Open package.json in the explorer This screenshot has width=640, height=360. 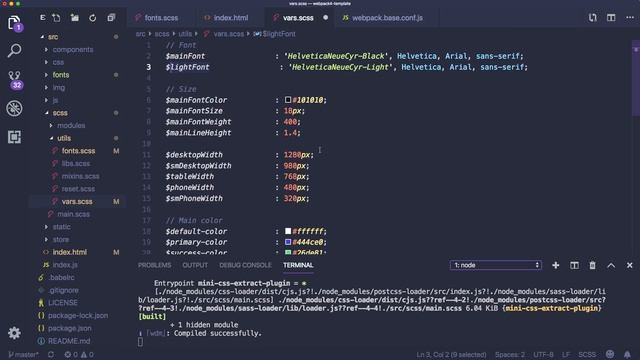[69, 328]
